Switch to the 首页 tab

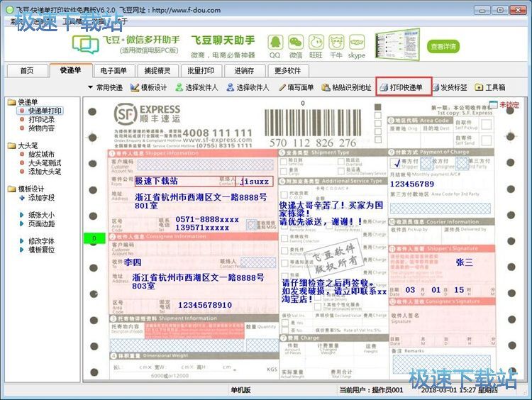27,71
